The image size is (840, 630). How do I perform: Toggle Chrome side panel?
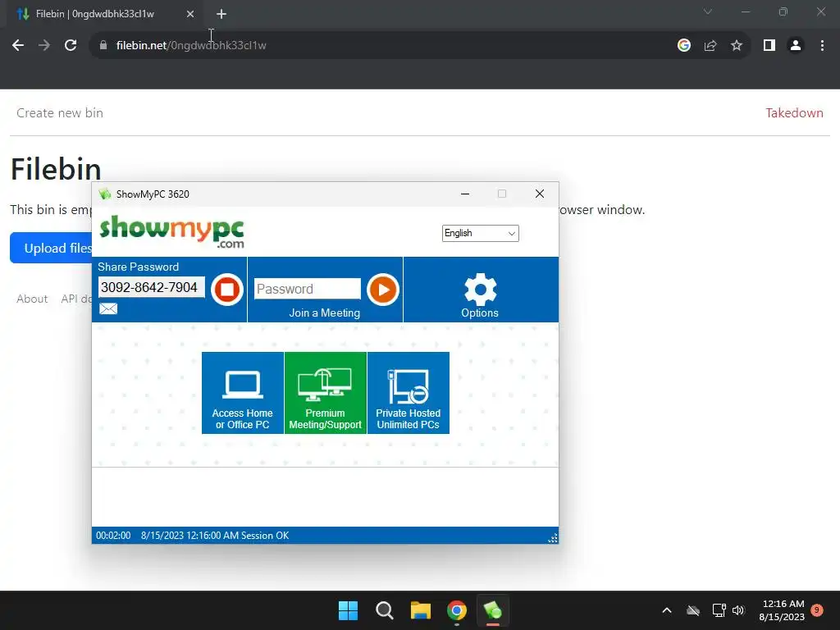click(769, 46)
